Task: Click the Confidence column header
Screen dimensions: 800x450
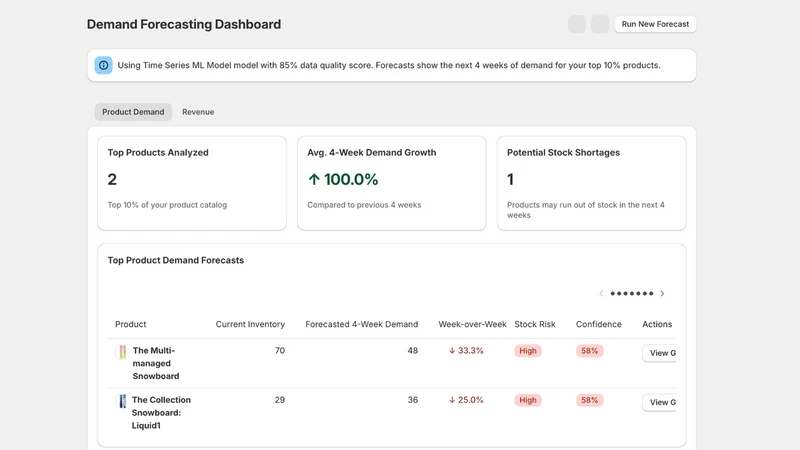Action: tap(598, 324)
